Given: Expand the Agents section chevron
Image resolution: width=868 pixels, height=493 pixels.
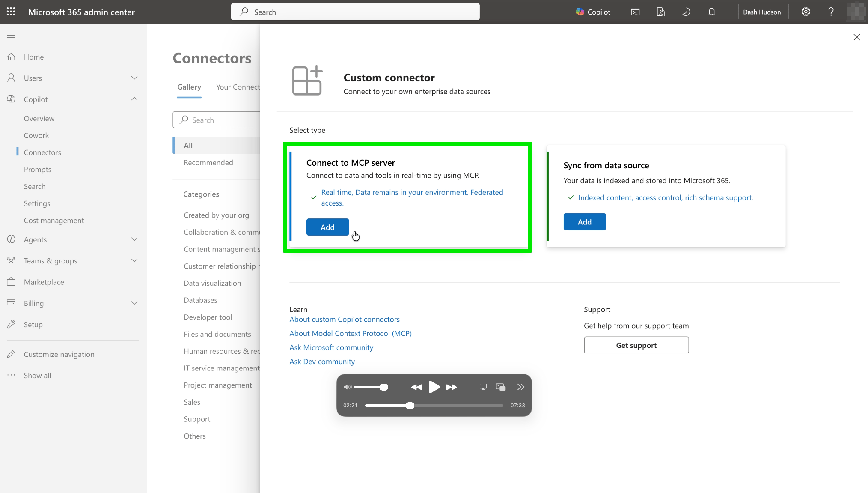Looking at the screenshot, I should [134, 239].
